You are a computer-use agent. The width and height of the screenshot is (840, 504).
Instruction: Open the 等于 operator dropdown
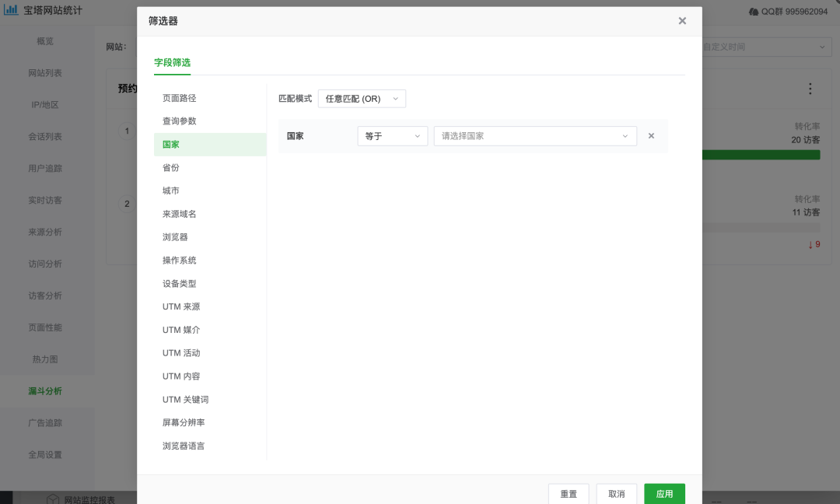click(x=392, y=136)
